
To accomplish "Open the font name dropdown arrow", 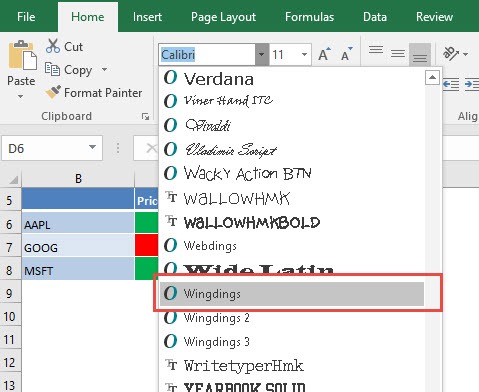I will 262,54.
